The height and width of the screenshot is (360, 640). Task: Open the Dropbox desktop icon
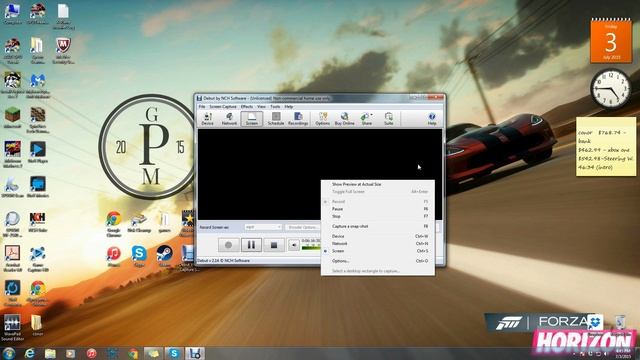click(595, 324)
